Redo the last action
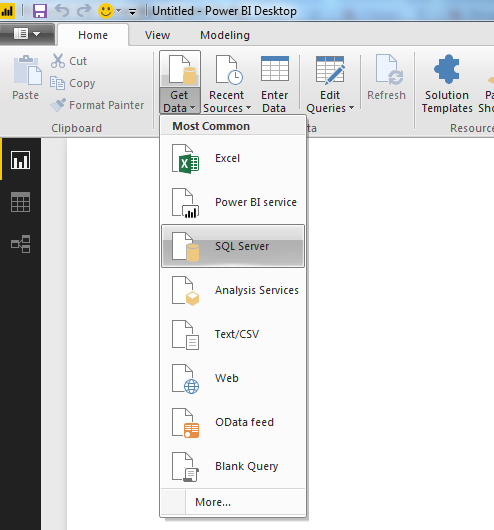494x530 pixels. [x=84, y=11]
